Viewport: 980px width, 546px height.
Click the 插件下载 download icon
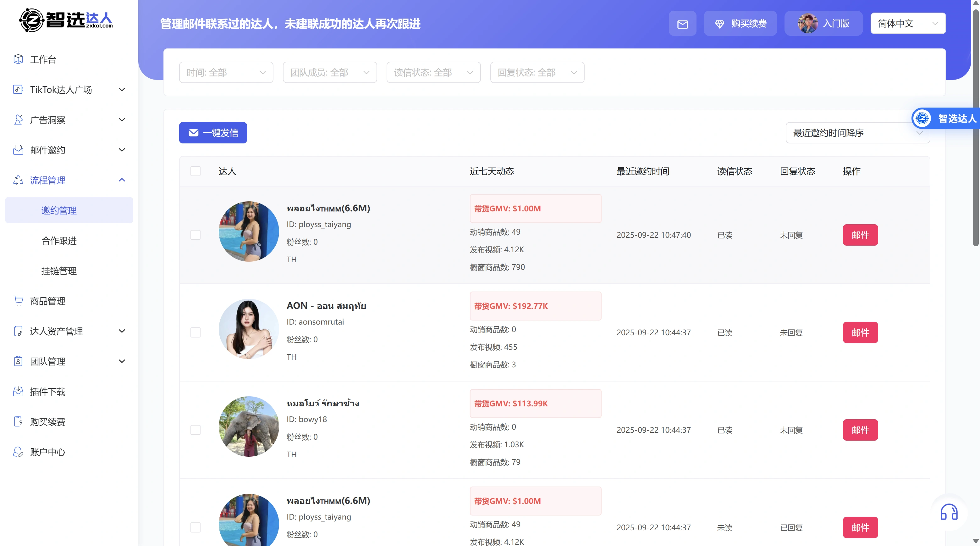[x=18, y=391]
